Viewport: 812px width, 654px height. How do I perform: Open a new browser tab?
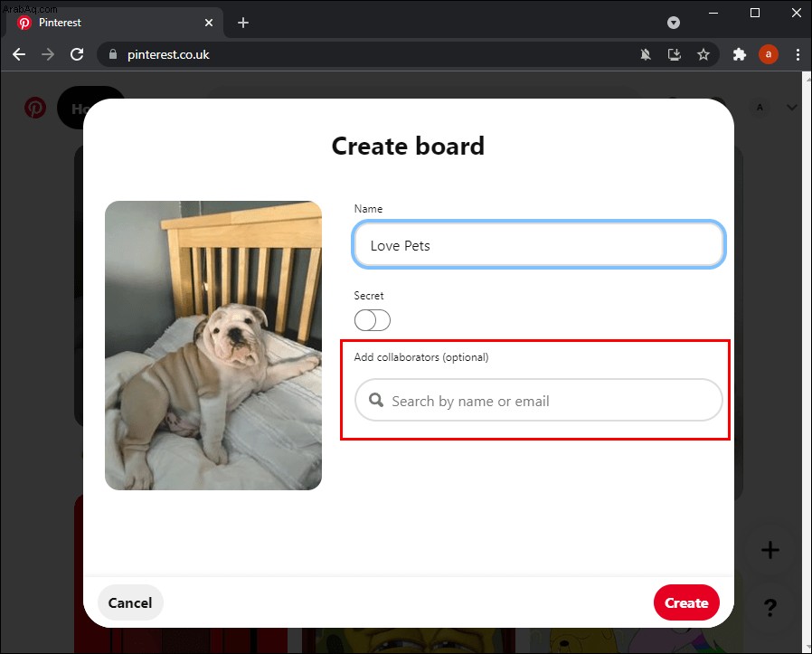(243, 23)
